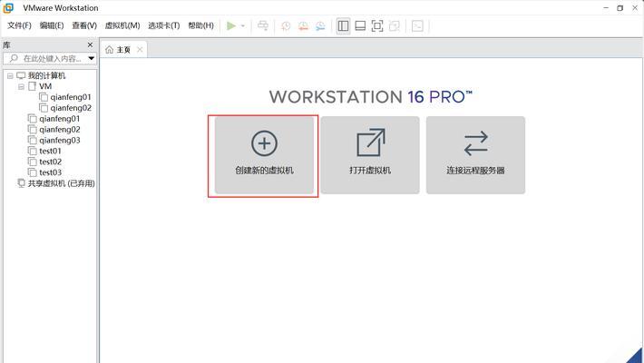Image resolution: width=644 pixels, height=363 pixels.
Task: Click the revert to snapshot icon
Action: [x=303, y=26]
